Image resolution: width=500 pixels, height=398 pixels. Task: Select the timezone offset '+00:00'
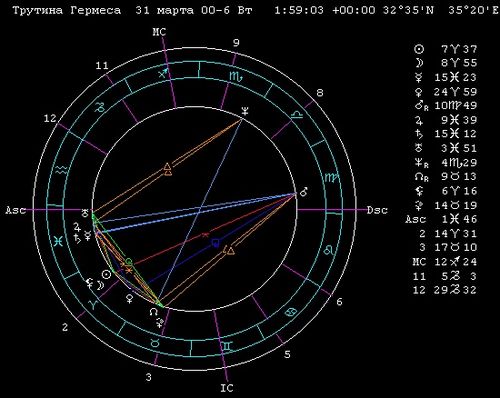coord(354,10)
